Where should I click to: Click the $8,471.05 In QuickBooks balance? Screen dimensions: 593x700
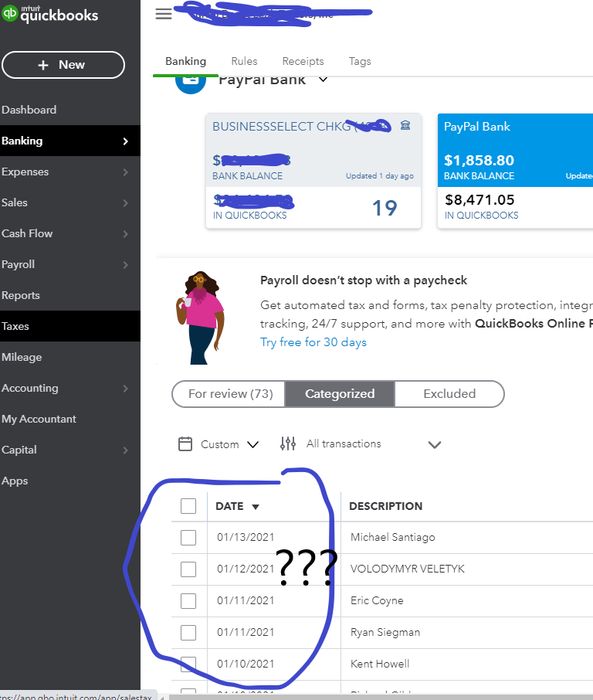click(x=479, y=199)
